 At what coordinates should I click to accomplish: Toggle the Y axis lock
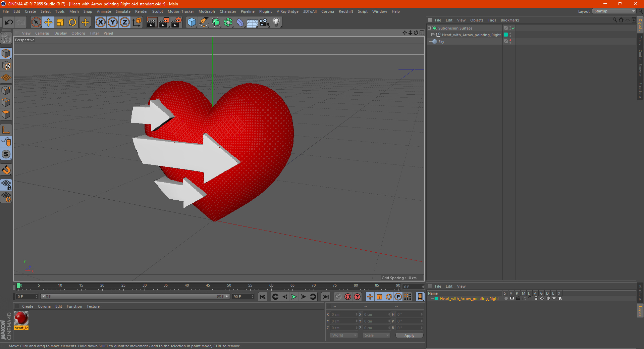(x=113, y=22)
